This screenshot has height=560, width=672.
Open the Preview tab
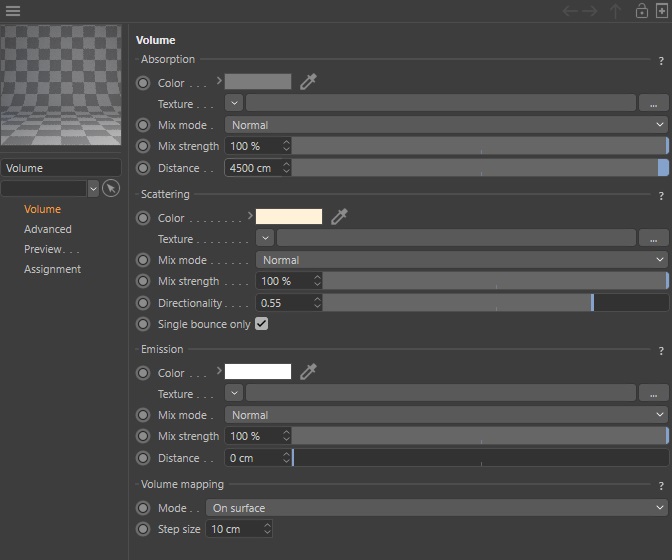click(x=51, y=249)
